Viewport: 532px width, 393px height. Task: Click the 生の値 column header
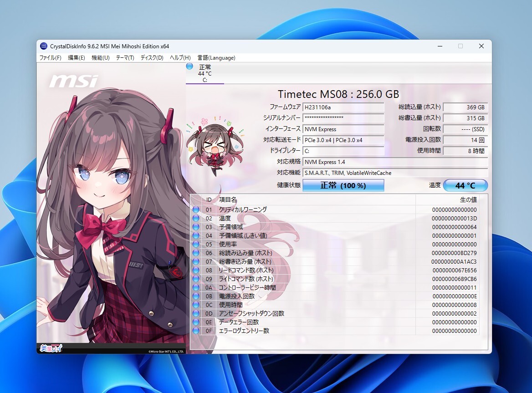pos(447,200)
